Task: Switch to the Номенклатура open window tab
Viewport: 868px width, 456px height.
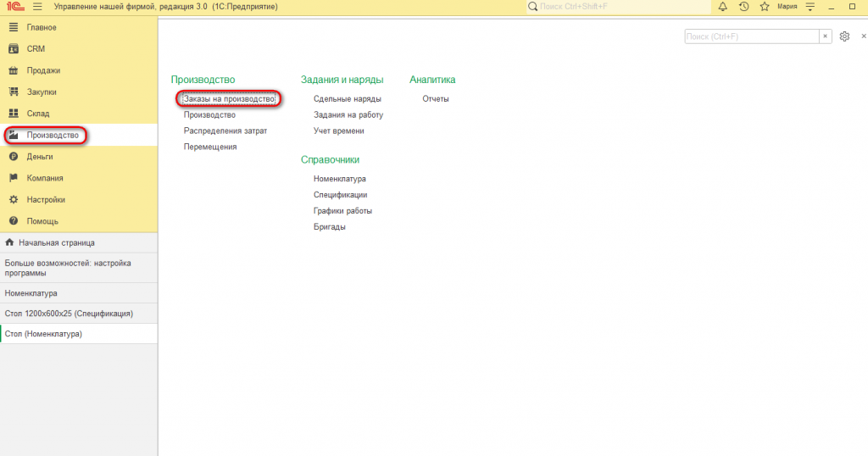Action: 79,293
